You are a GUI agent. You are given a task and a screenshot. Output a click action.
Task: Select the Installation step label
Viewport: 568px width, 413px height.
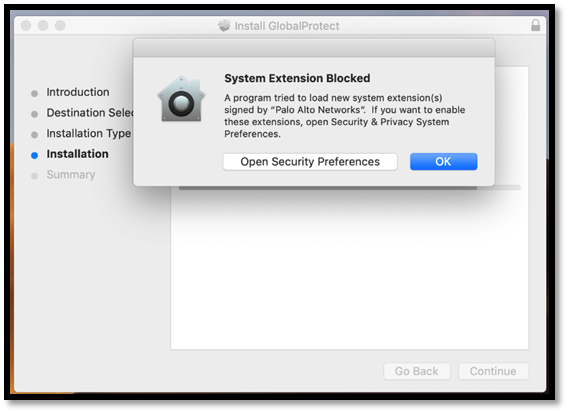(x=78, y=154)
